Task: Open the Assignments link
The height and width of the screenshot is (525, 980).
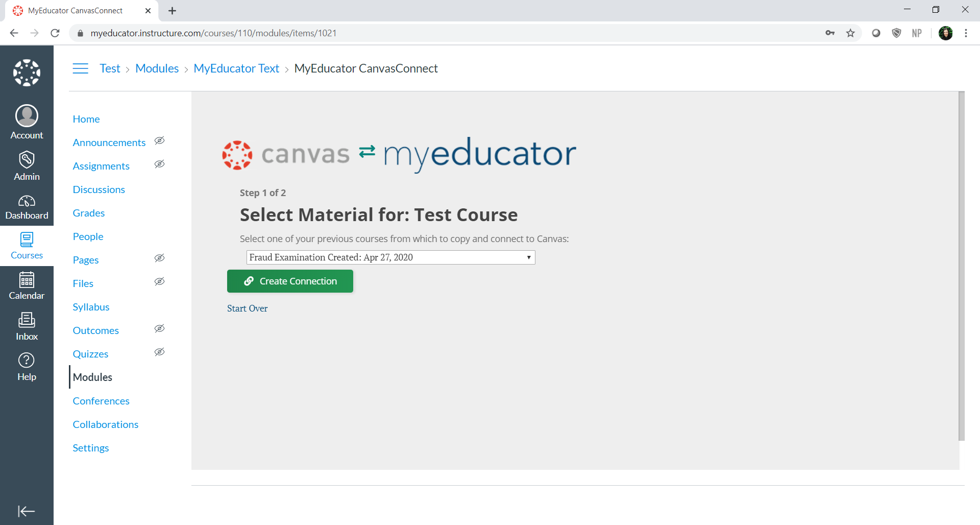Action: pos(101,166)
